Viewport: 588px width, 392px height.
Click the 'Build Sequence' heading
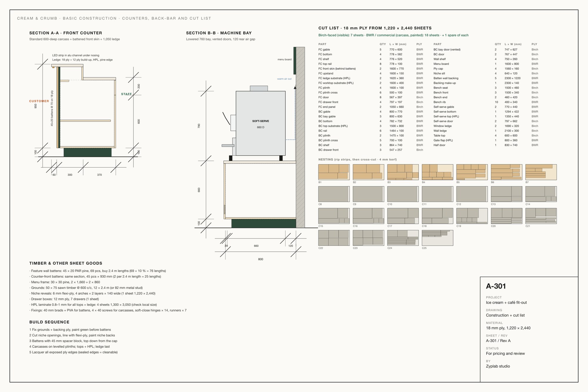click(x=49, y=322)
